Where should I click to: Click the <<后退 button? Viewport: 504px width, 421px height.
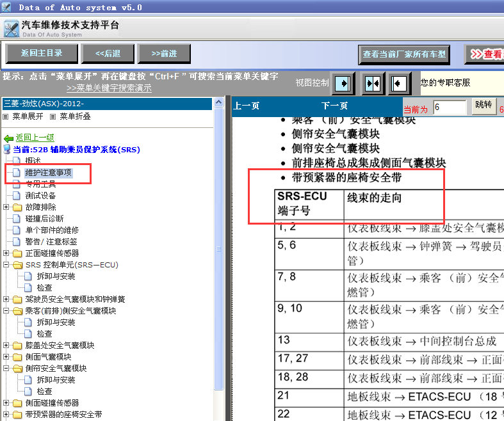point(108,54)
